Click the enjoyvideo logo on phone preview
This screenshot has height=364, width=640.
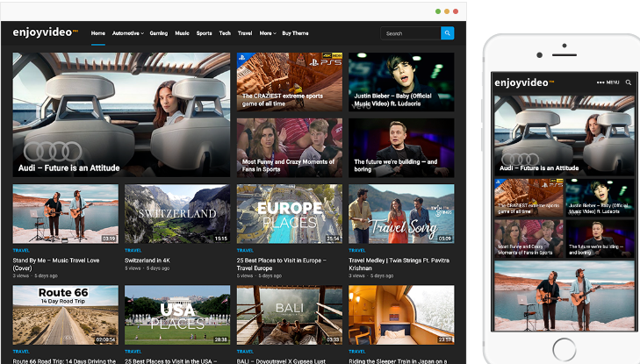524,82
